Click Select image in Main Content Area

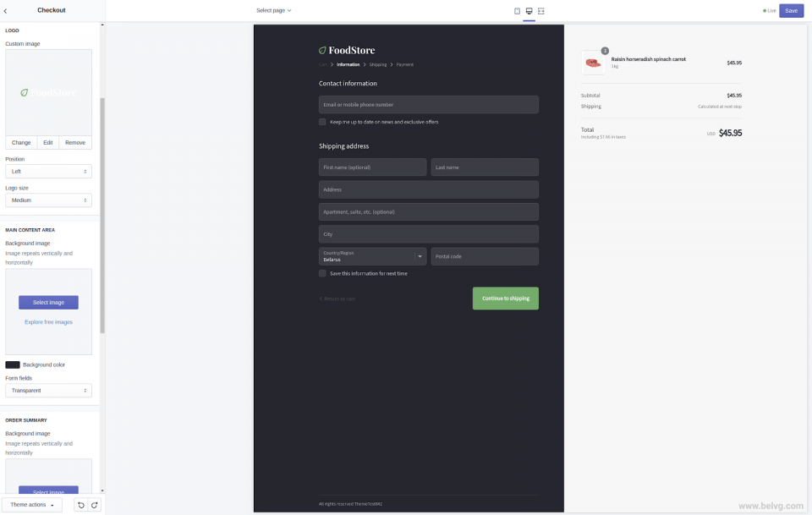click(x=49, y=302)
